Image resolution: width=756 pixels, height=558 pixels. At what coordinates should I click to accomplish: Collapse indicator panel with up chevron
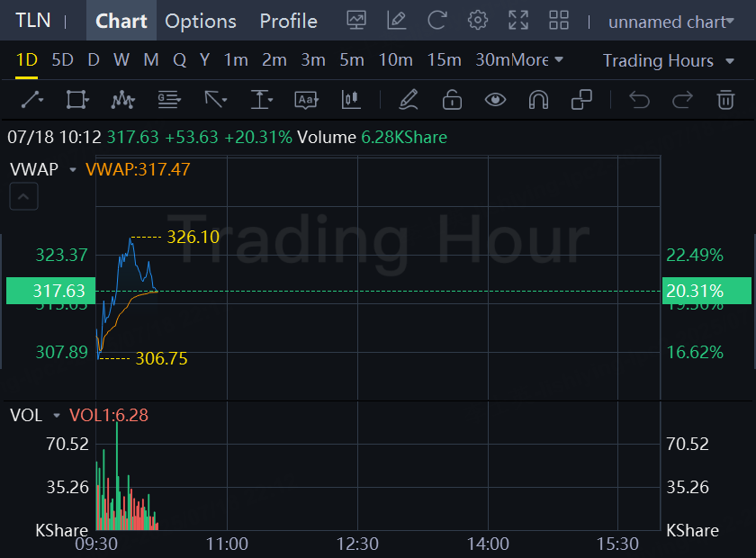(x=23, y=197)
